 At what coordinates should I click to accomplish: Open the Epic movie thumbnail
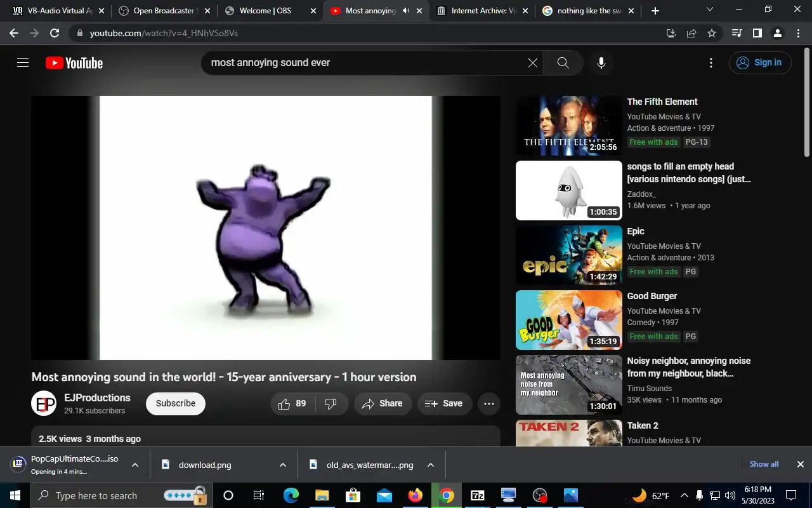pyautogui.click(x=569, y=255)
